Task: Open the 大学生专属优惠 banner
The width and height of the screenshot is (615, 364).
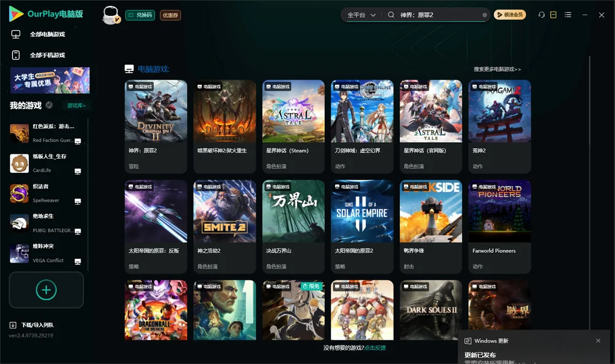Action: tap(50, 81)
